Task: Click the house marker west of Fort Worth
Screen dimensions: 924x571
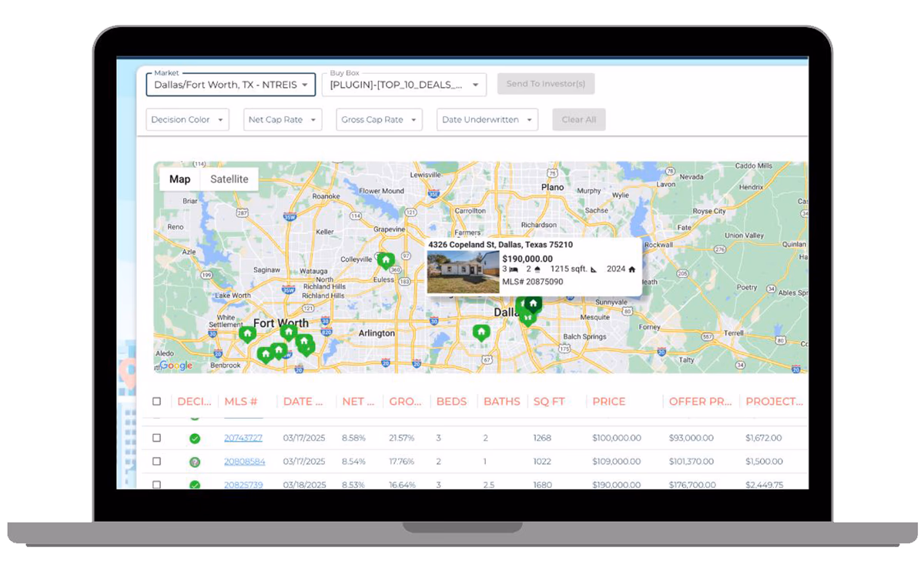Action: point(247,334)
